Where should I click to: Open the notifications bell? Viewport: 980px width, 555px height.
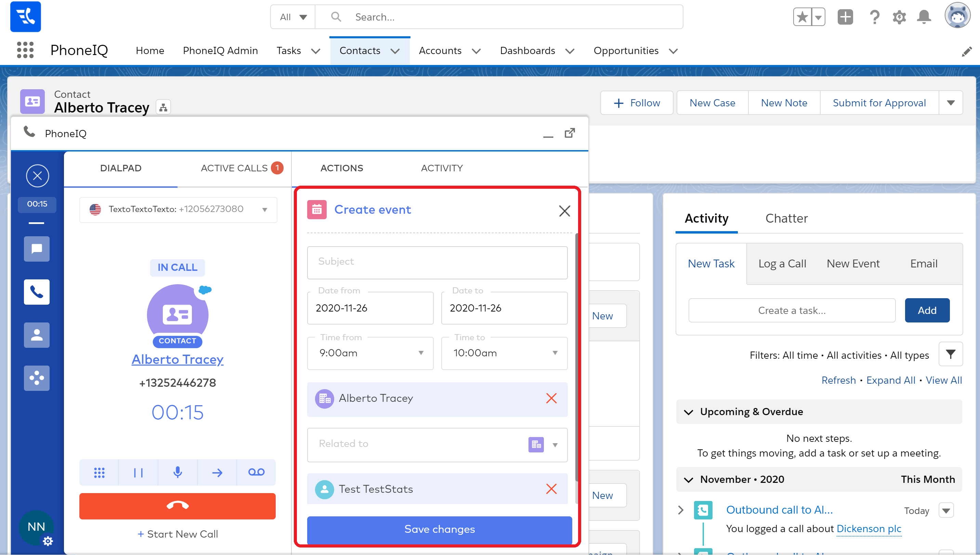(x=924, y=17)
